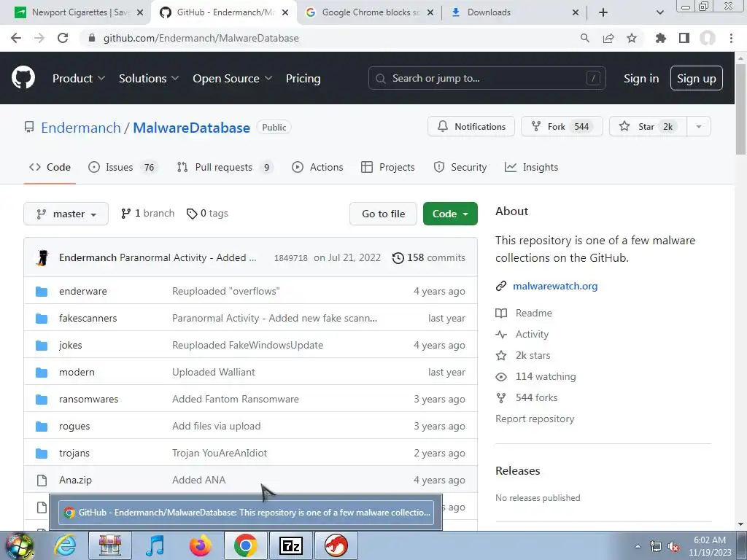Open the star lists dropdown arrow
Image resolution: width=747 pixels, height=560 pixels.
[x=699, y=127]
